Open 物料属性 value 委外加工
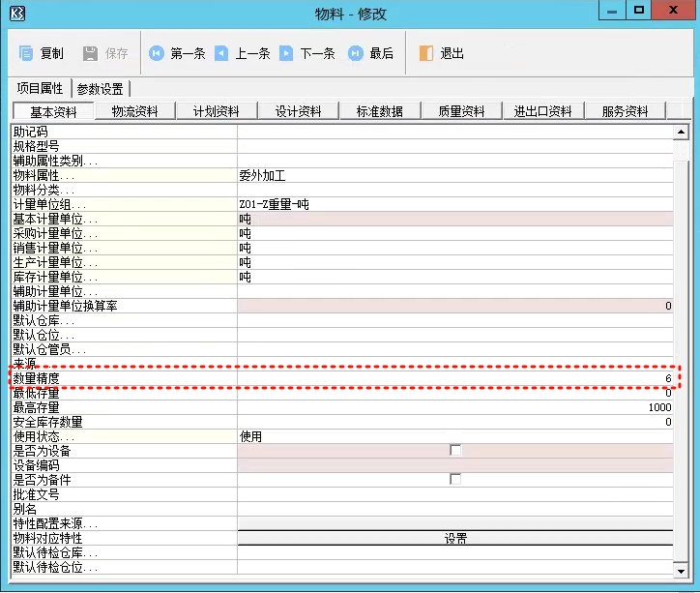700x593 pixels. coord(455,175)
